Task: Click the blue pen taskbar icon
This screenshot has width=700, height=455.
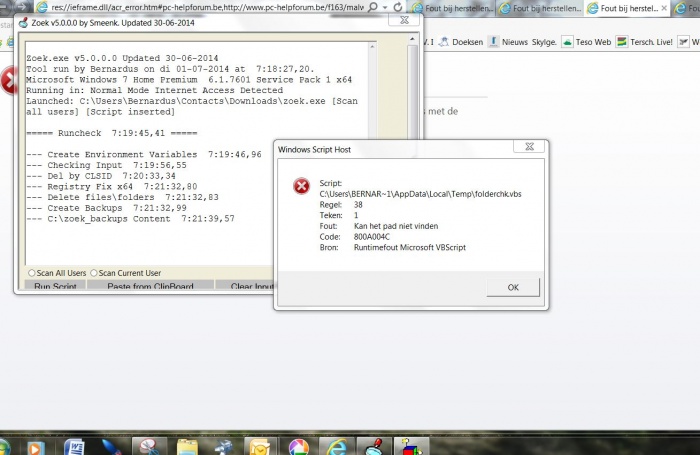Action: pyautogui.click(x=112, y=447)
